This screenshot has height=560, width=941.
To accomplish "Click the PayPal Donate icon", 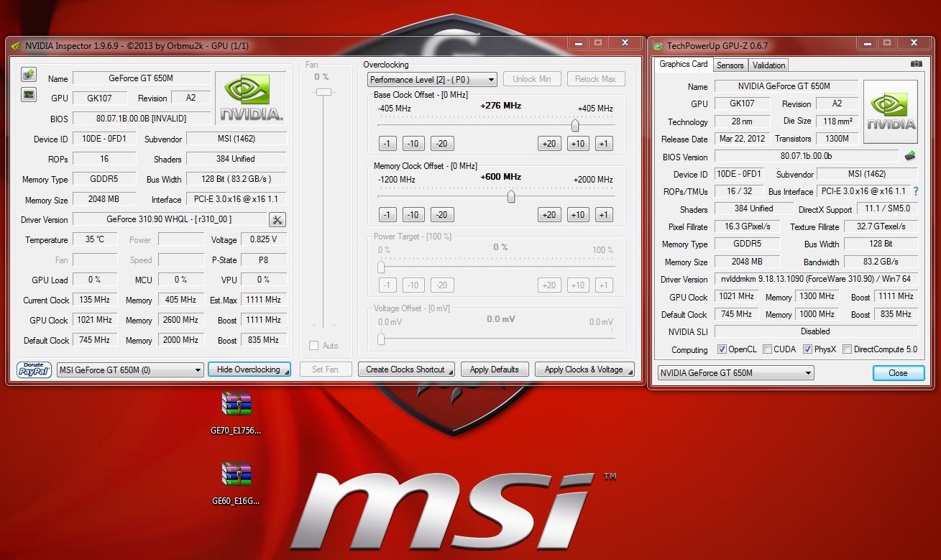I will (34, 369).
